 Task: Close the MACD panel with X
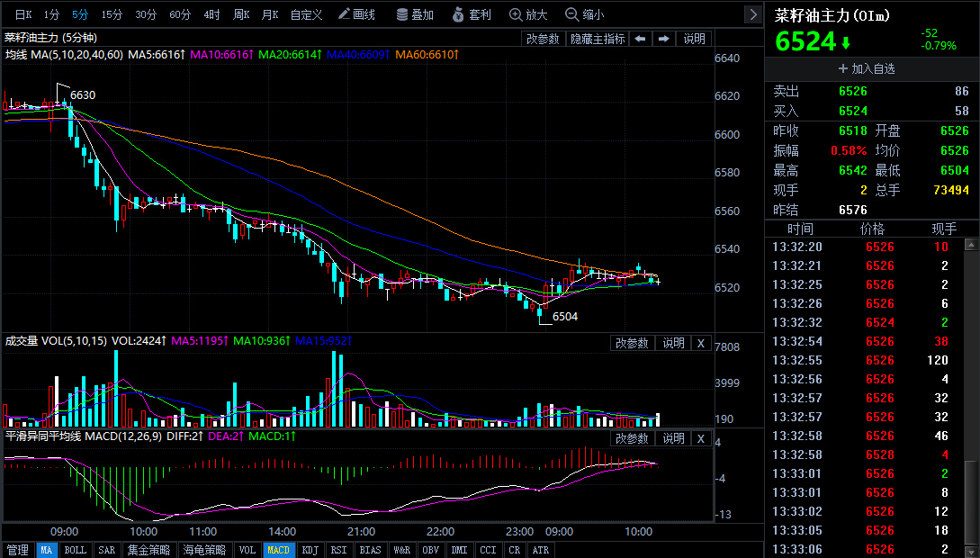[701, 438]
